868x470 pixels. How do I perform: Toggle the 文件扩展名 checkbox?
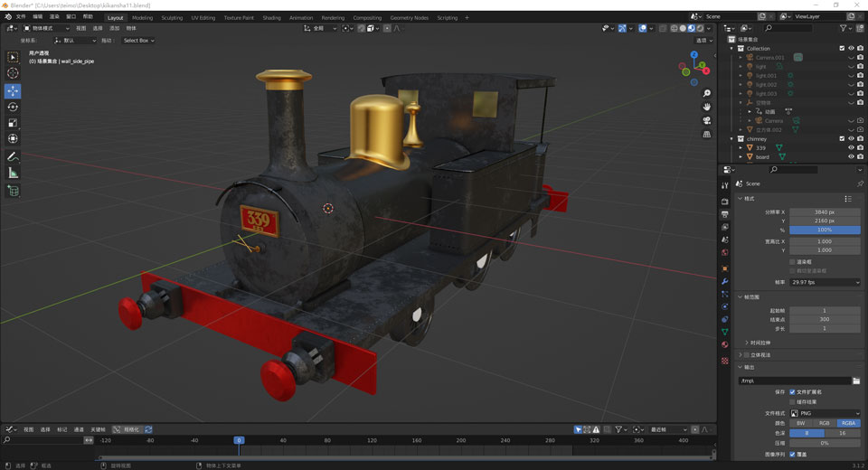[793, 392]
